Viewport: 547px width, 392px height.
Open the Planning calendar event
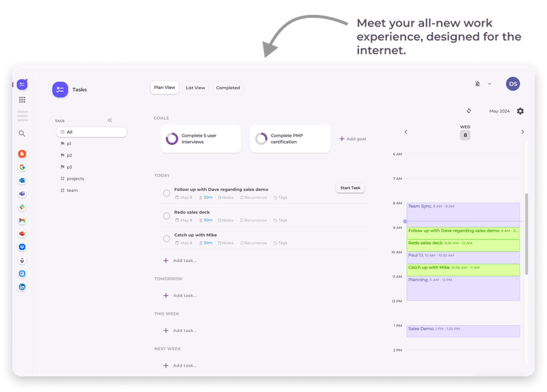pyautogui.click(x=464, y=288)
